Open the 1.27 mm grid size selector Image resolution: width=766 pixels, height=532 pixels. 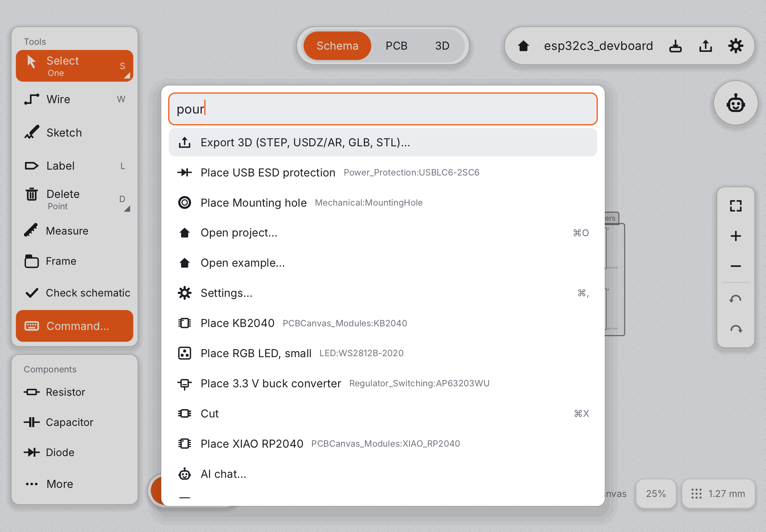pos(718,493)
